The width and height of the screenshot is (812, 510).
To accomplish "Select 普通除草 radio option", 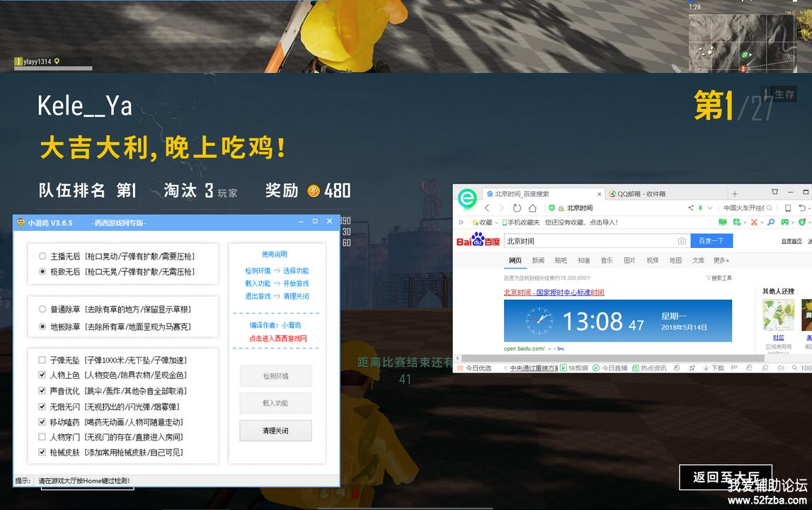I will click(42, 310).
